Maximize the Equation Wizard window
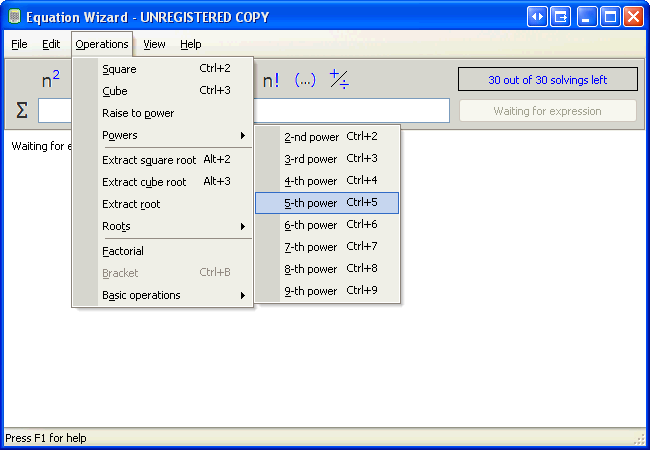 click(610, 17)
